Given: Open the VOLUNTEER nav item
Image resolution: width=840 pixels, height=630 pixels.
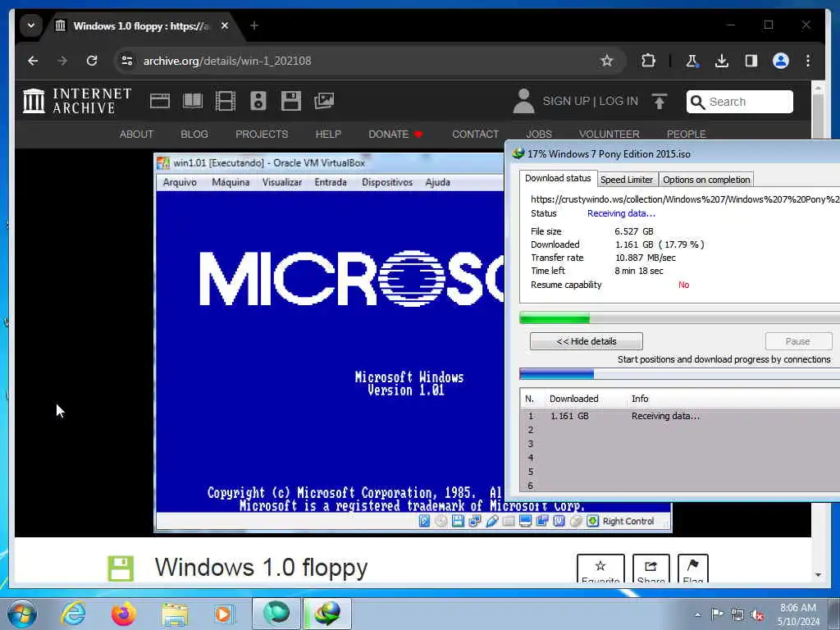Looking at the screenshot, I should (x=609, y=134).
